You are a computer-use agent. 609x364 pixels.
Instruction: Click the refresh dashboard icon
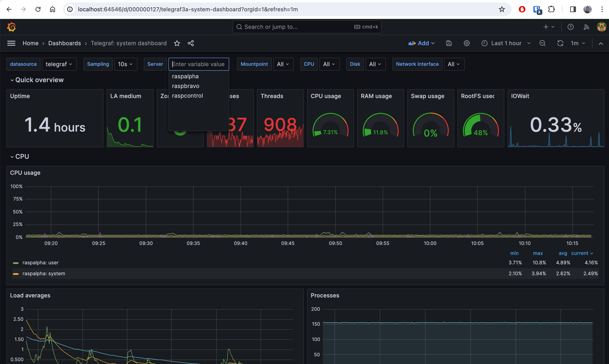pos(561,43)
